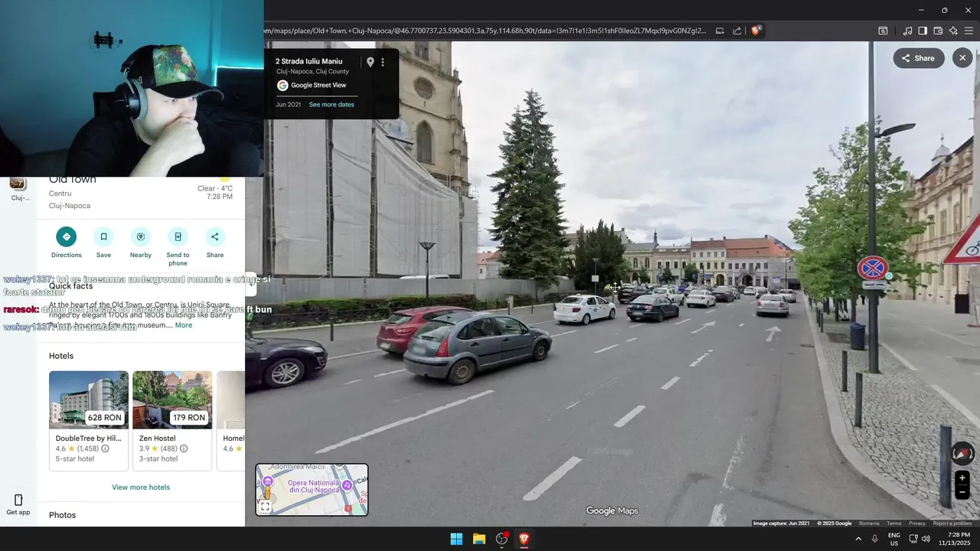Save Old Town using the bookmark icon

(x=103, y=236)
